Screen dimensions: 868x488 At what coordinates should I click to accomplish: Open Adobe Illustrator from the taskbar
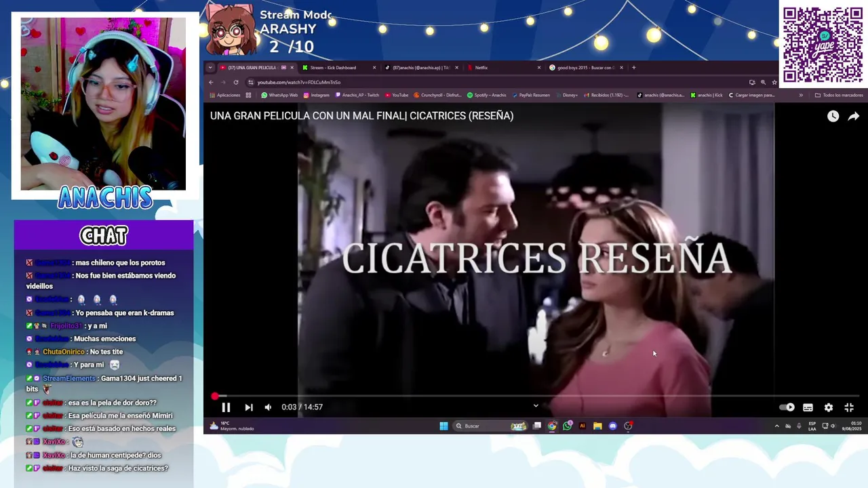coord(582,426)
